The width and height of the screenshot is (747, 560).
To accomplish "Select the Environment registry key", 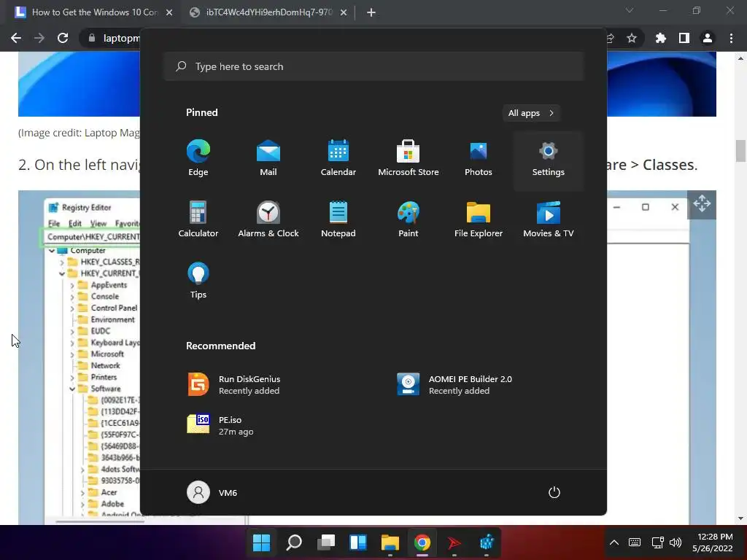I will [x=112, y=319].
